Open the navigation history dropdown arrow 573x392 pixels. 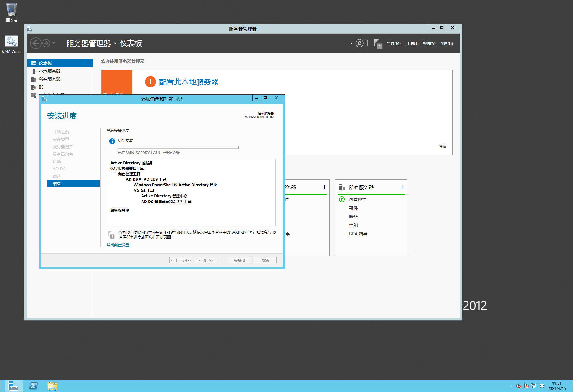point(54,43)
